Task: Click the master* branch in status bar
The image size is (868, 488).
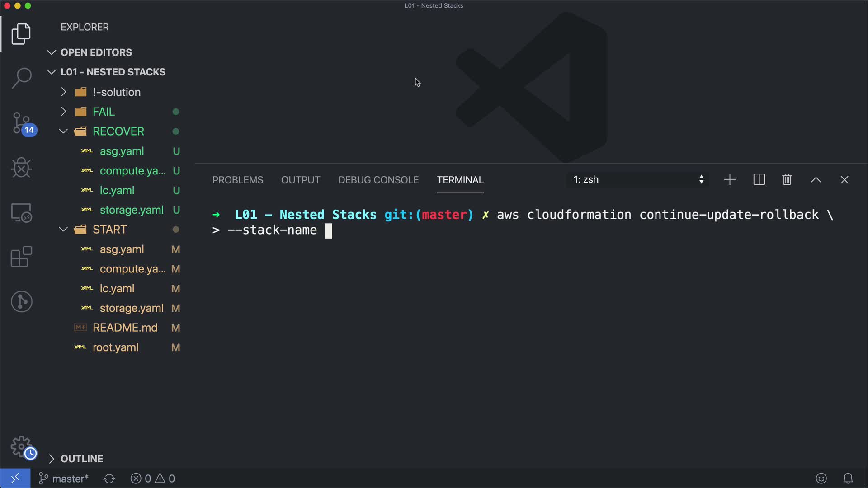Action: pos(64,479)
